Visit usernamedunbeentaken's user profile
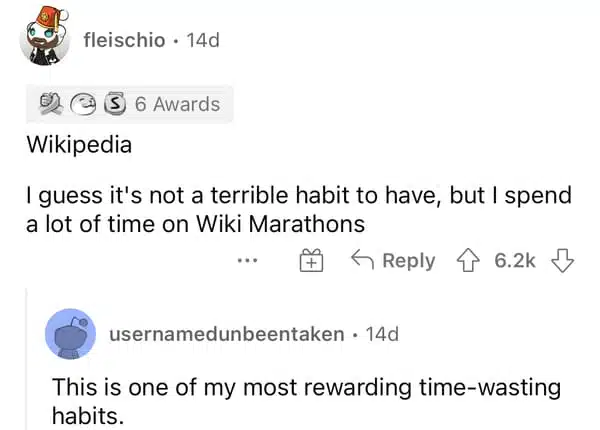The width and height of the screenshot is (600, 430). (x=227, y=334)
